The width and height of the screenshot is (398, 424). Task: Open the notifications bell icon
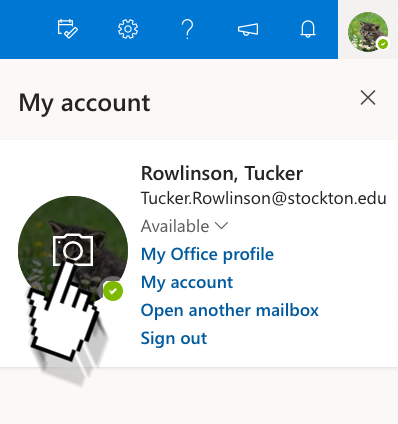tap(308, 29)
